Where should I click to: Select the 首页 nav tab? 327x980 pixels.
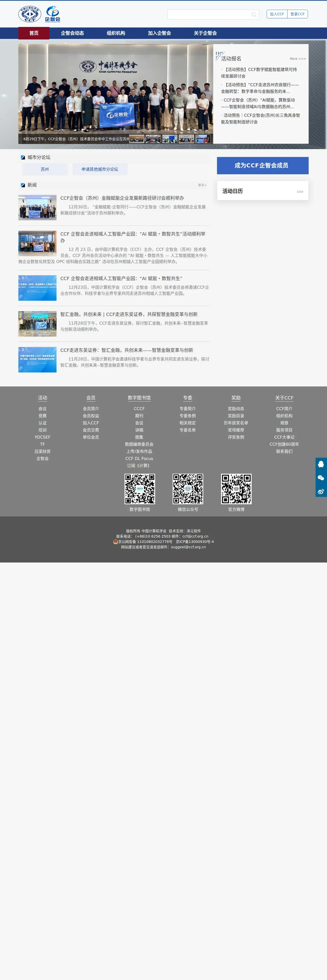tap(34, 33)
